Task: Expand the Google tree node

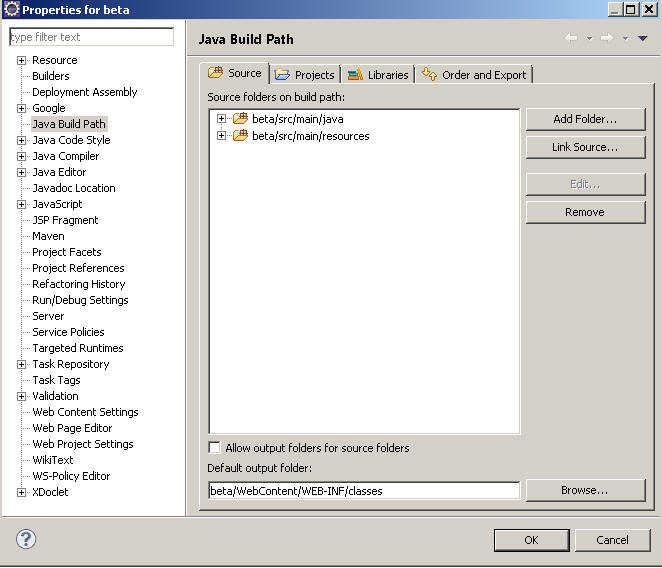Action: [21, 109]
